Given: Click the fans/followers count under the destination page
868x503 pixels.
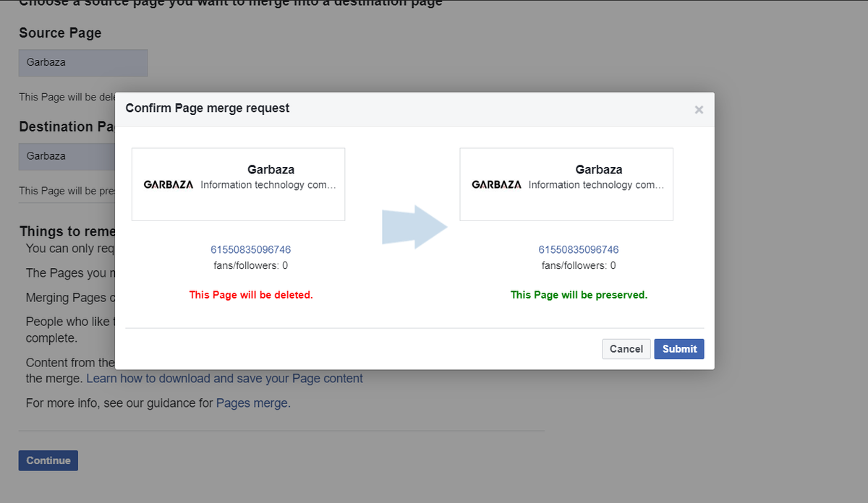Looking at the screenshot, I should (578, 266).
